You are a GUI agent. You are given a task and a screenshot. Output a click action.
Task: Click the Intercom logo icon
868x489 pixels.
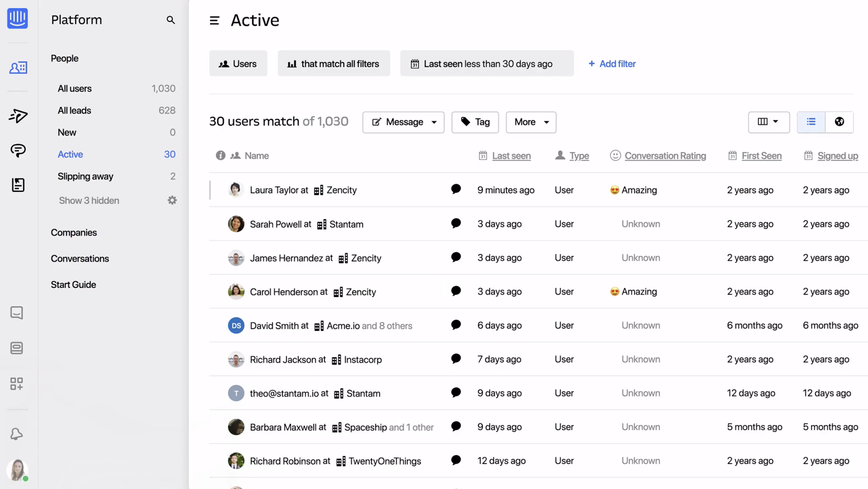click(x=18, y=18)
